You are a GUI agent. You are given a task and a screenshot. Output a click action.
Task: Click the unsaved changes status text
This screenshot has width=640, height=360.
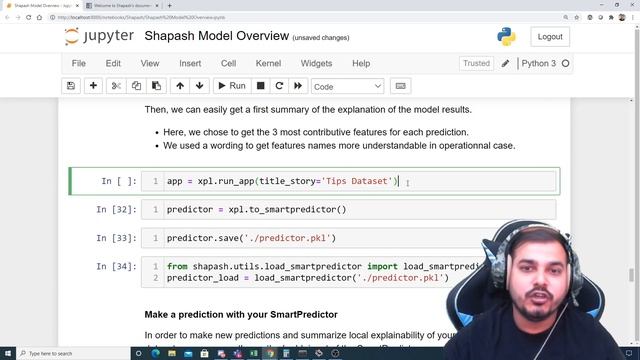321,38
